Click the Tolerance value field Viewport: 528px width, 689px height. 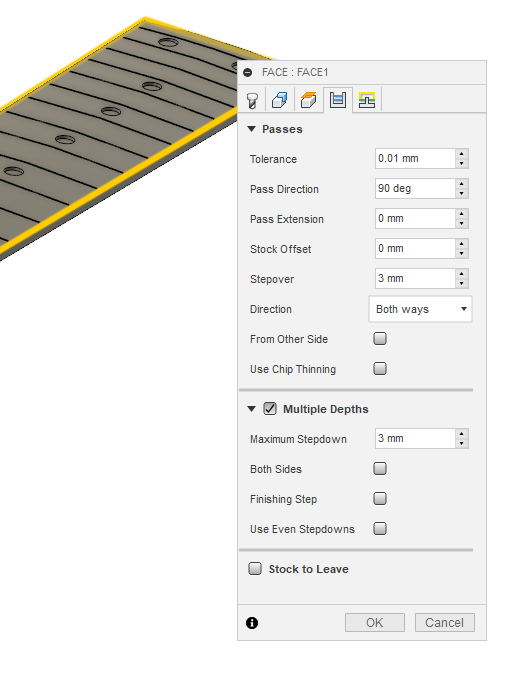[415, 158]
